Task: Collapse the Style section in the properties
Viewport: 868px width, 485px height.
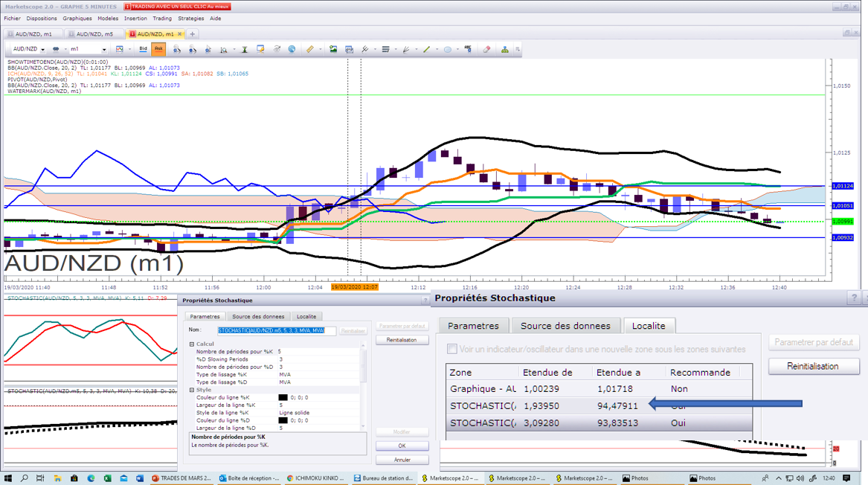Action: pos(192,390)
